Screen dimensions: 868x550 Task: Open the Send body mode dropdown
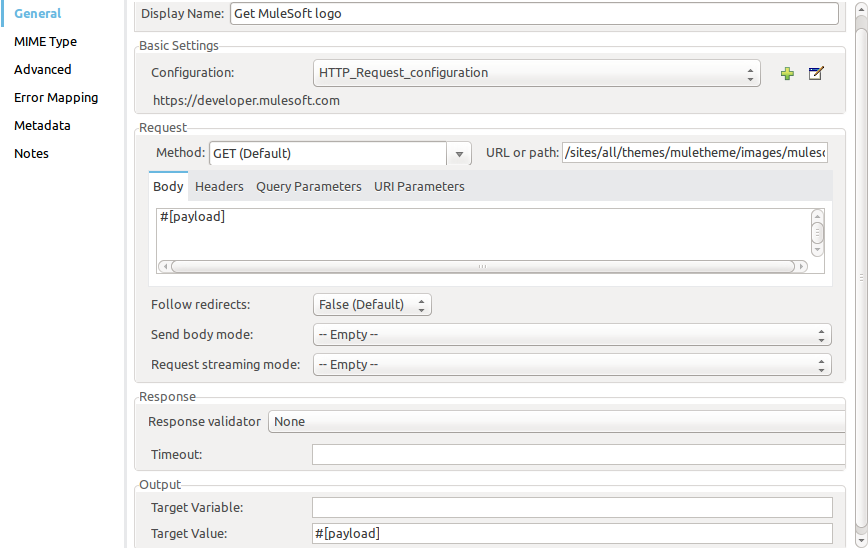coord(572,335)
